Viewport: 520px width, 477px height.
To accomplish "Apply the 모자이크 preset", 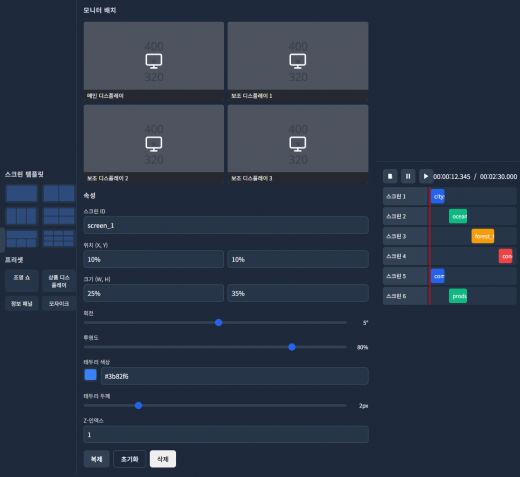I will coord(59,304).
